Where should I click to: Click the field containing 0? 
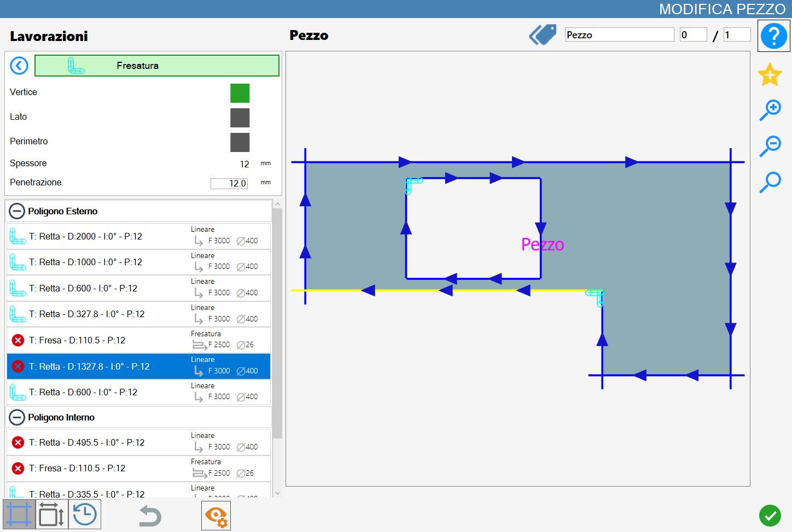pyautogui.click(x=693, y=35)
